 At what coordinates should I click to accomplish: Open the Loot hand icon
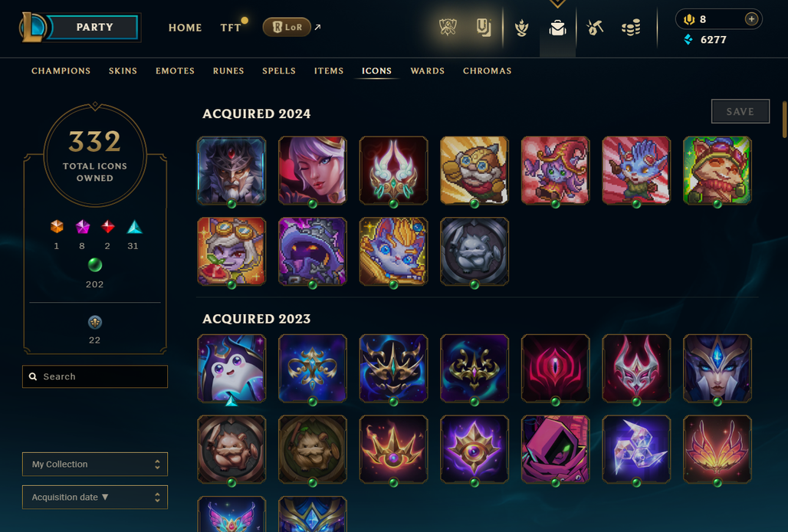pos(522,28)
